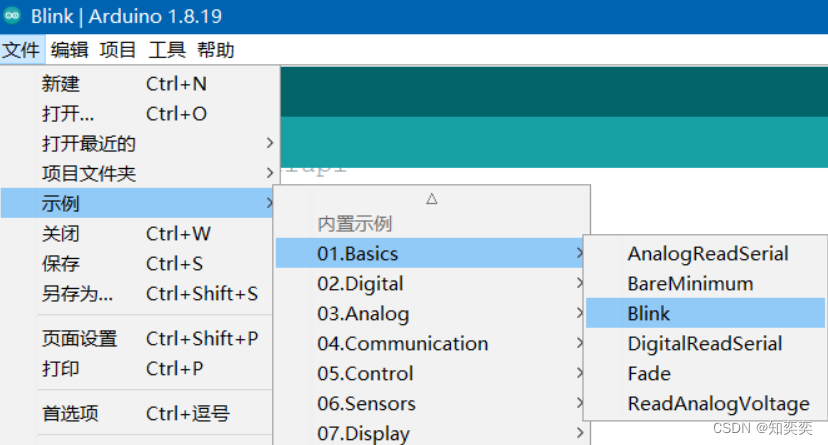This screenshot has height=445, width=828.
Task: Open 页面设置 from the file menu
Action: 137,338
